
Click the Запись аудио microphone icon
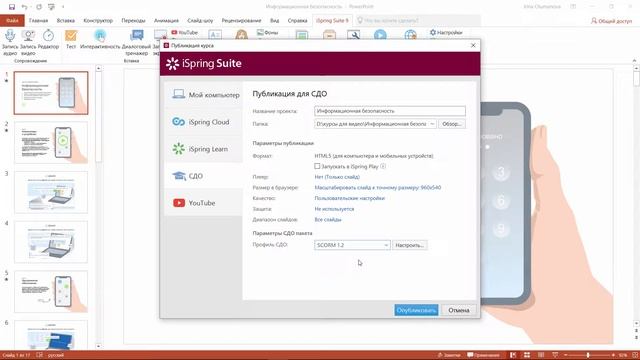[10, 36]
